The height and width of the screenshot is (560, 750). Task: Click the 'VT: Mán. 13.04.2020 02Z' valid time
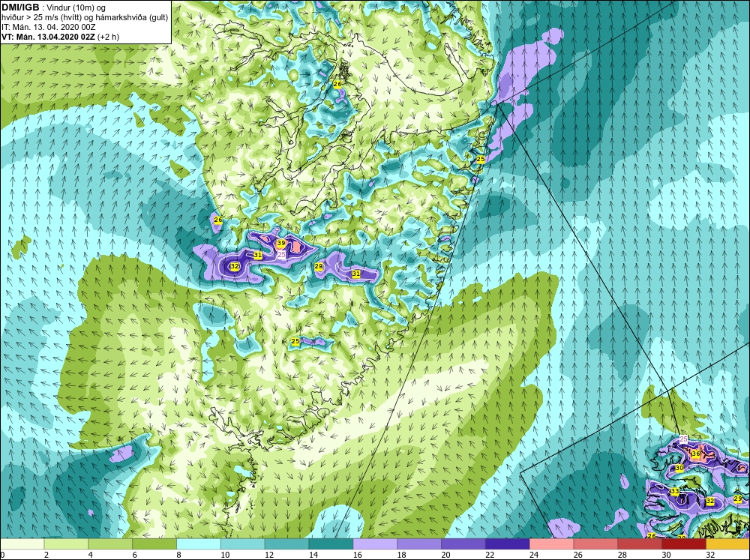48,37
